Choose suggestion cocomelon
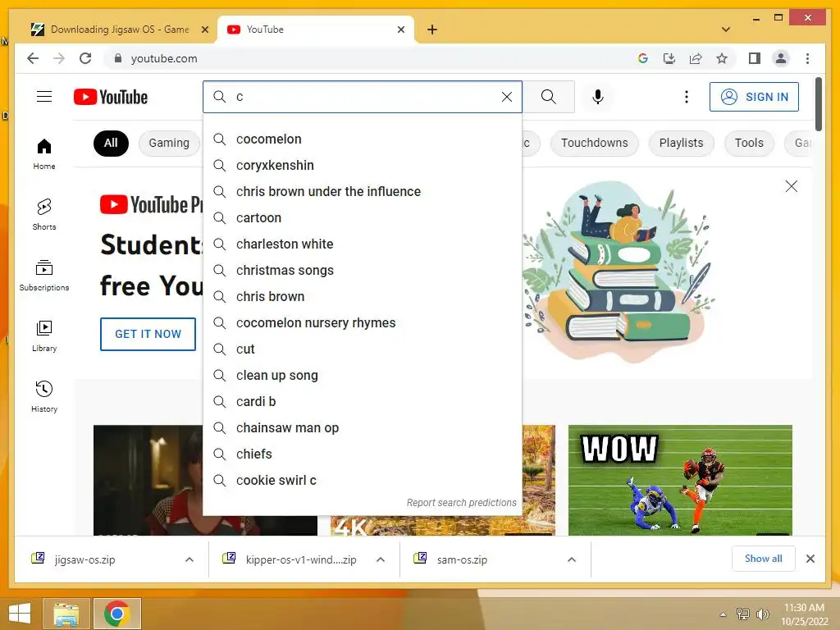This screenshot has width=840, height=630. coord(363,139)
